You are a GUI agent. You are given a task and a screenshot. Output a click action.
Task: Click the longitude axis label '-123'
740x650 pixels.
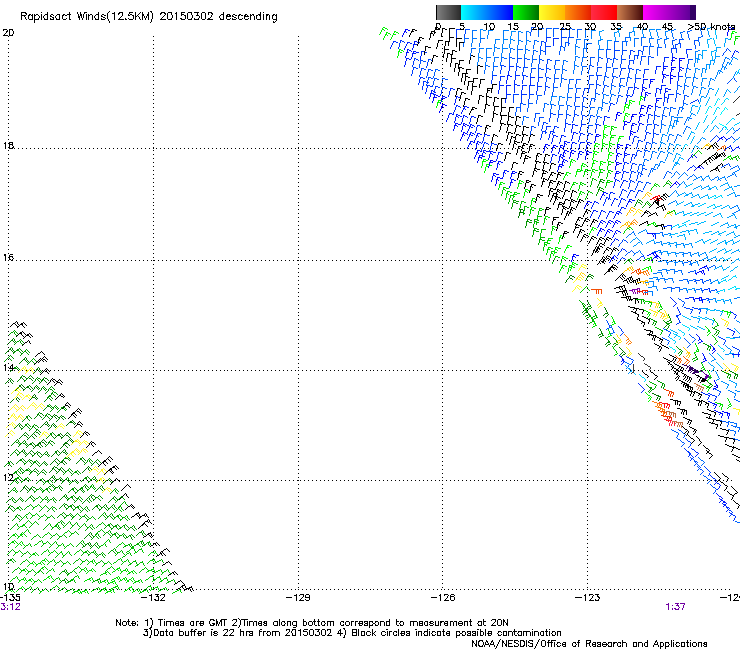pyautogui.click(x=588, y=598)
